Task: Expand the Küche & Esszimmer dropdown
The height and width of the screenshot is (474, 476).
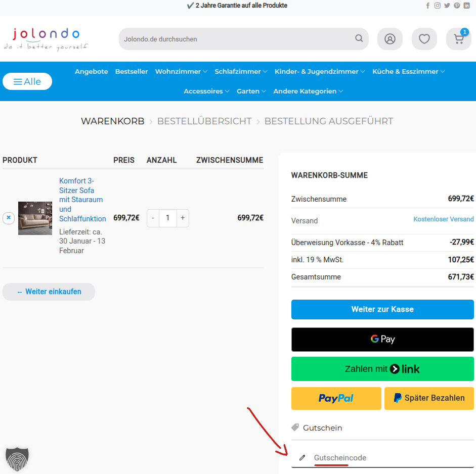Action: [x=408, y=71]
